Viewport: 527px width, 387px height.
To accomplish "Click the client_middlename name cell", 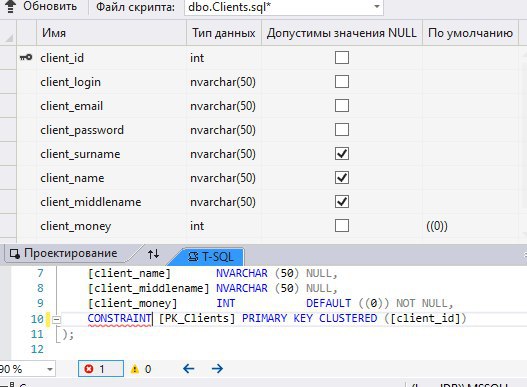I will [111, 202].
